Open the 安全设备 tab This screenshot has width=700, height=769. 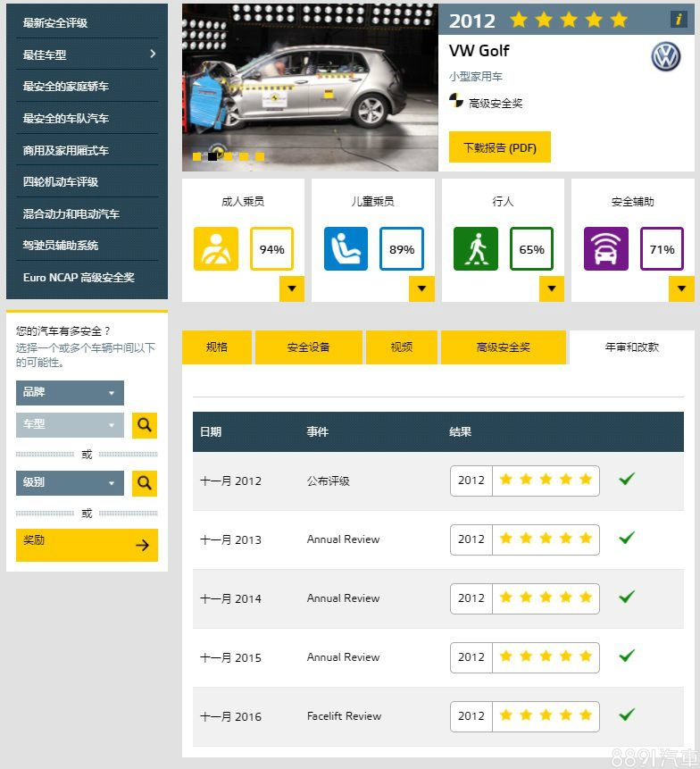[309, 347]
